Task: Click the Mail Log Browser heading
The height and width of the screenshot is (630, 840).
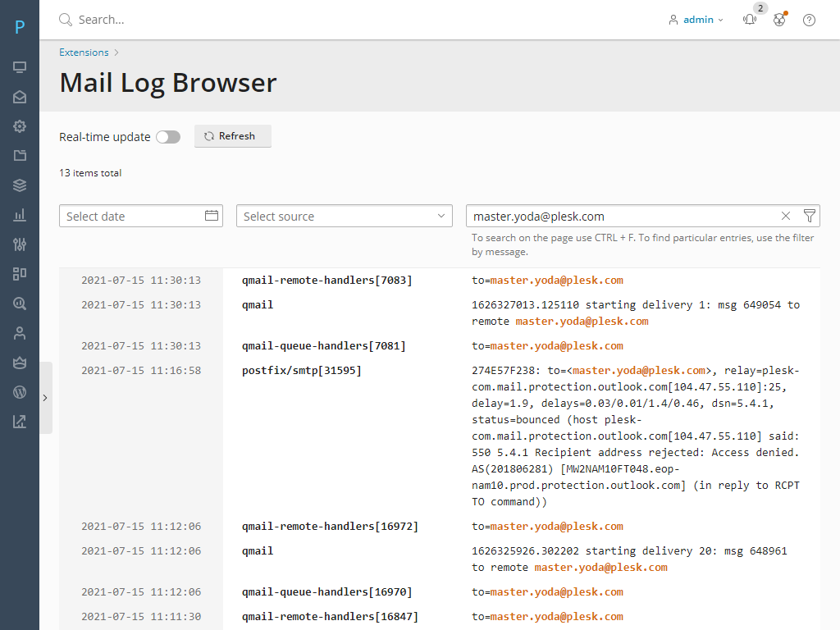Action: coord(167,83)
